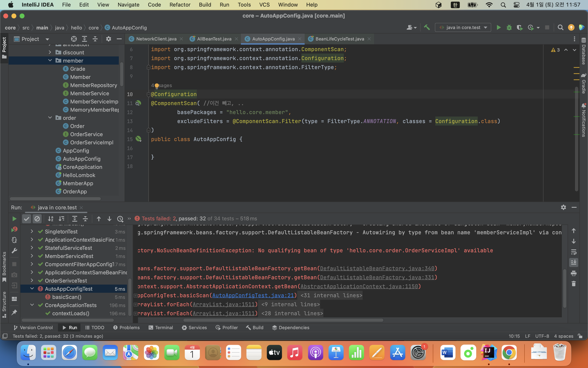Rerun failed tests icon in Run panel
Viewport: 588px width, 368px height.
click(14, 229)
